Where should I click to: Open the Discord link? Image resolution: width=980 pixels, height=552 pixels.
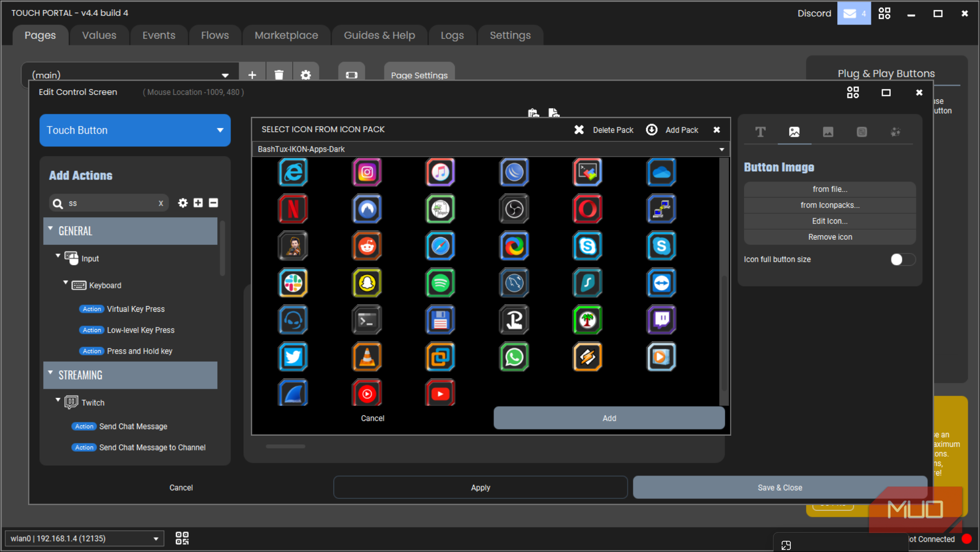814,13
